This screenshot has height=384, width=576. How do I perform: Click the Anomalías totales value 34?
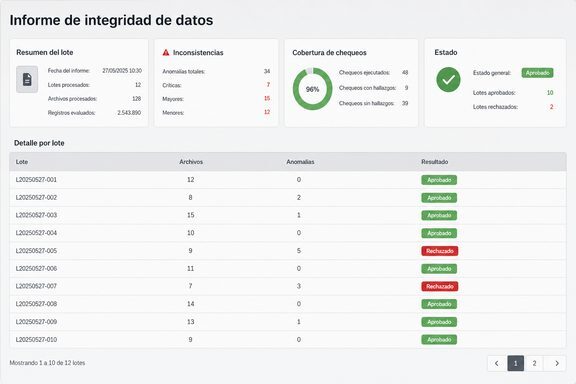[267, 71]
